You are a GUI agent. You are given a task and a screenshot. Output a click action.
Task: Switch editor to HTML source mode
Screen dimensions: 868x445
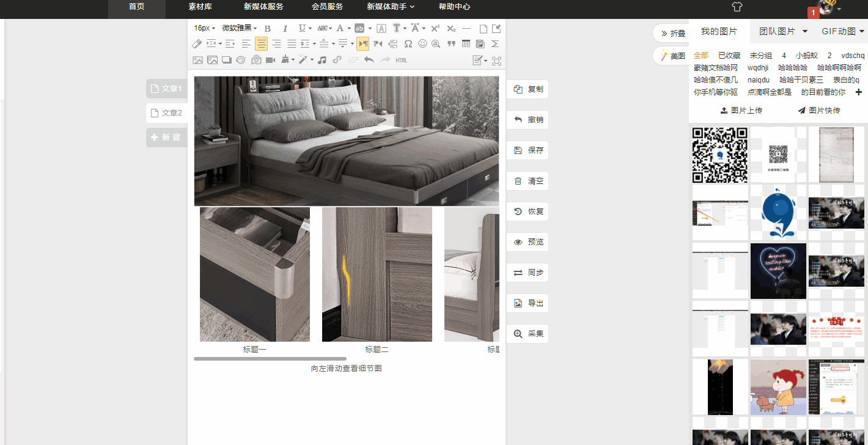[x=401, y=60]
